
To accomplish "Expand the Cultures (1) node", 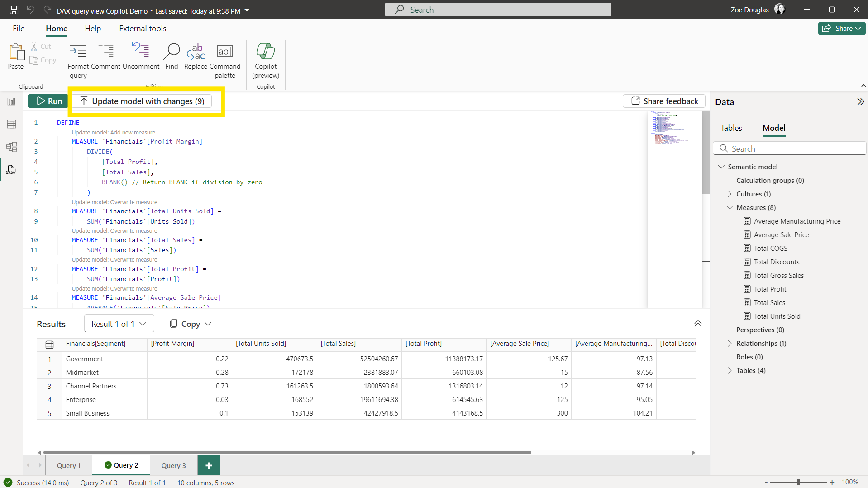I will [730, 194].
